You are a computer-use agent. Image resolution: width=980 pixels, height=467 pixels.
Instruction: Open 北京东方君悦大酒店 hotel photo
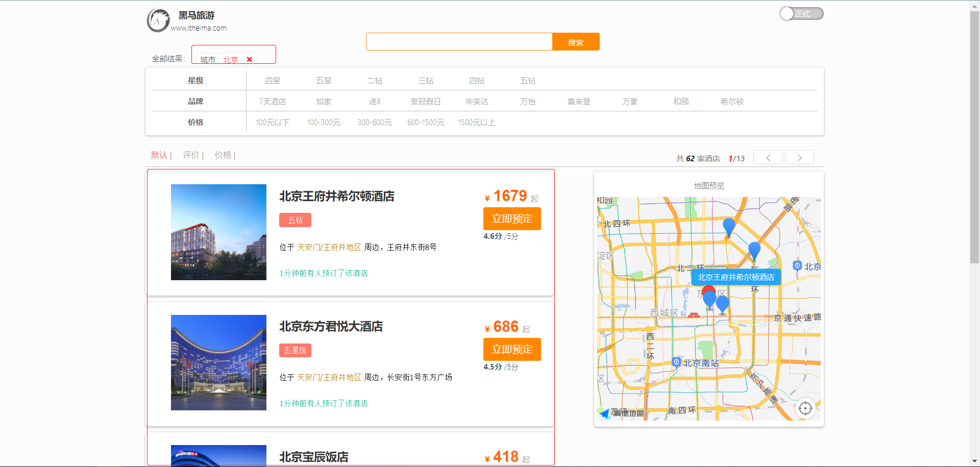(x=218, y=362)
